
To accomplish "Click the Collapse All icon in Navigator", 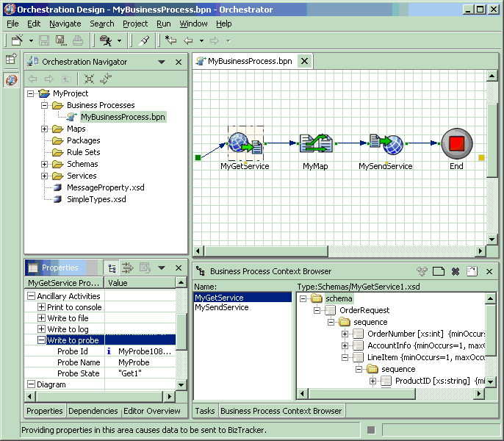I will 89,79.
